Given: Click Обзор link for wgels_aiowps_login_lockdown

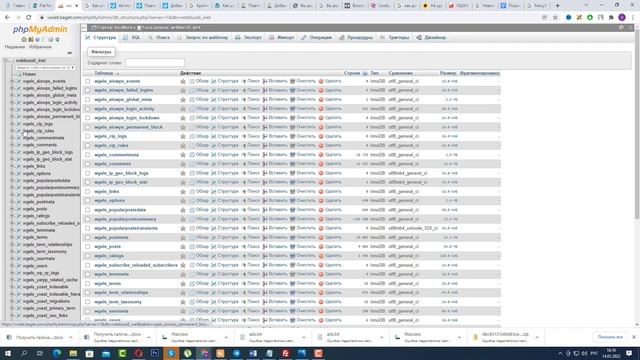Looking at the screenshot, I should [x=202, y=118].
